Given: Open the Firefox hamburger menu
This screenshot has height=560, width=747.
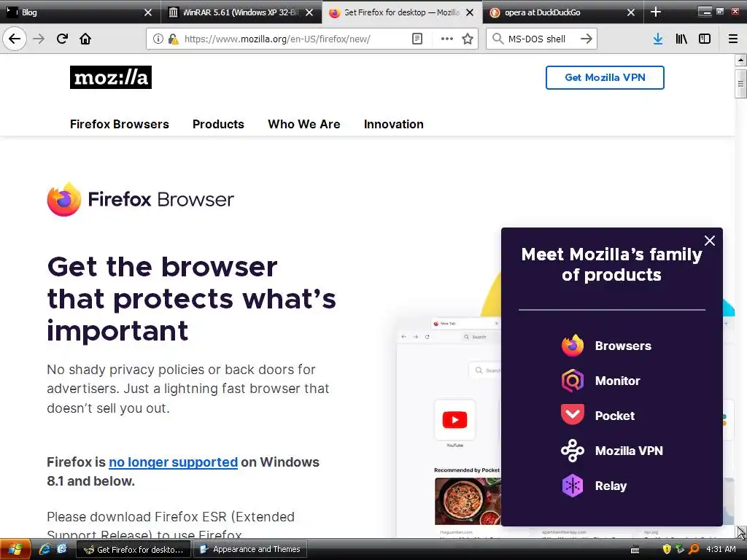Looking at the screenshot, I should [733, 39].
